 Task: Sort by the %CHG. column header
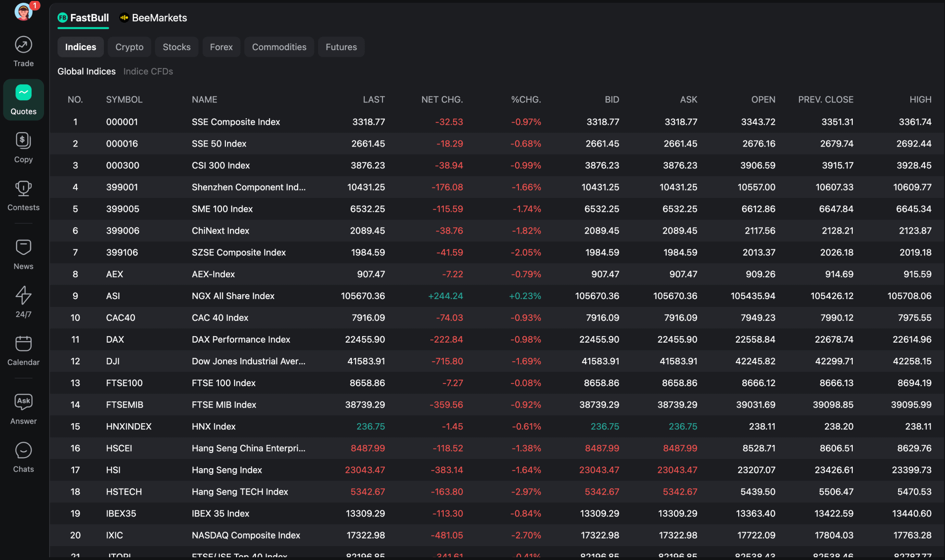[525, 100]
